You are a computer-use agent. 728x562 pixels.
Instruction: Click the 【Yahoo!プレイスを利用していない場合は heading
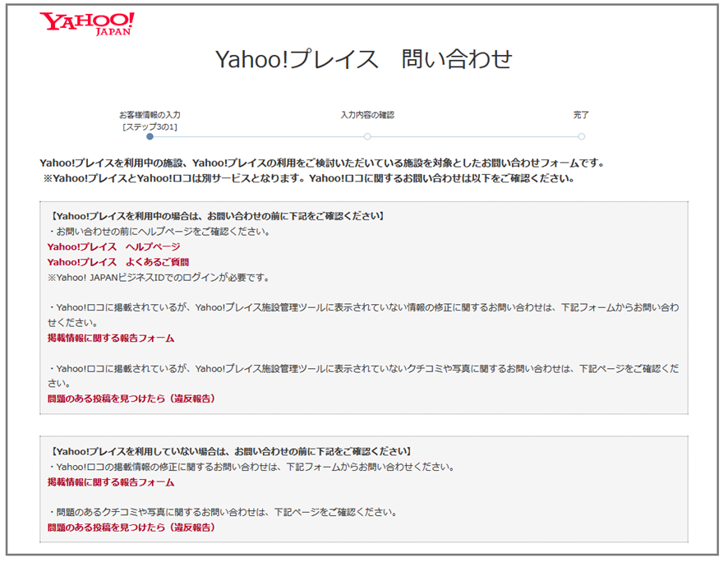(231, 452)
